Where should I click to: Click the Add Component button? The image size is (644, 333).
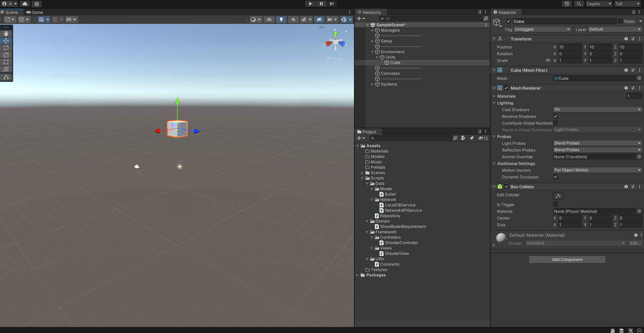point(567,260)
